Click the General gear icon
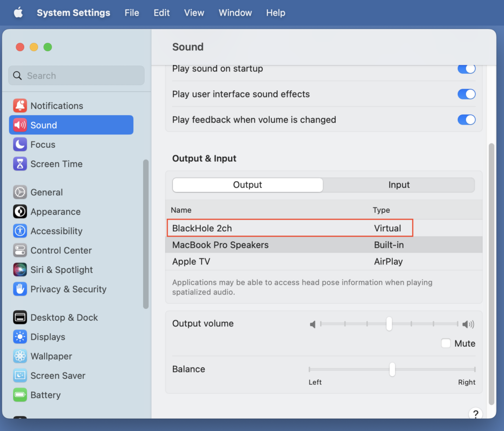Screen dimensions: 504x431 [20, 192]
